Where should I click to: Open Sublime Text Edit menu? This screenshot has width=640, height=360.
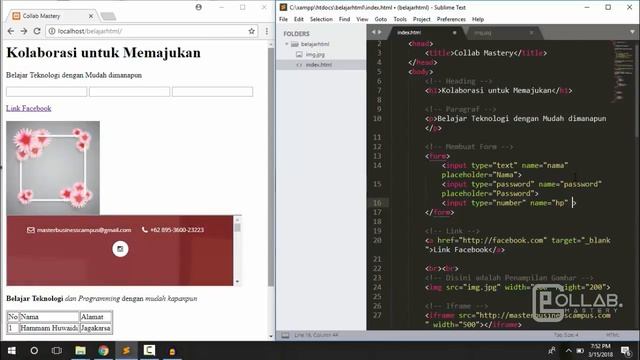(299, 19)
